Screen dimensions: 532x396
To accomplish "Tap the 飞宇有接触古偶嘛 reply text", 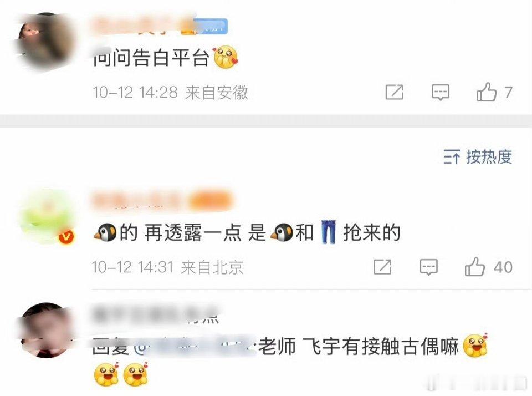I will [x=381, y=347].
